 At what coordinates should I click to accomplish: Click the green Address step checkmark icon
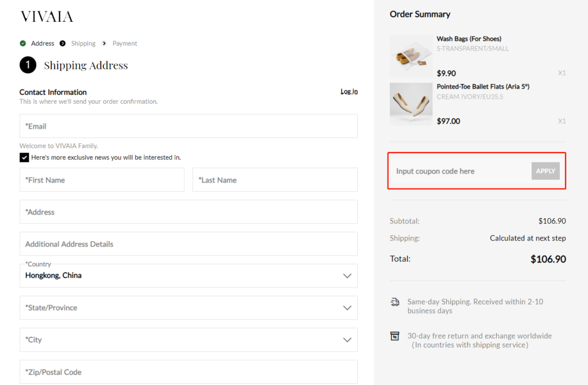(x=23, y=44)
